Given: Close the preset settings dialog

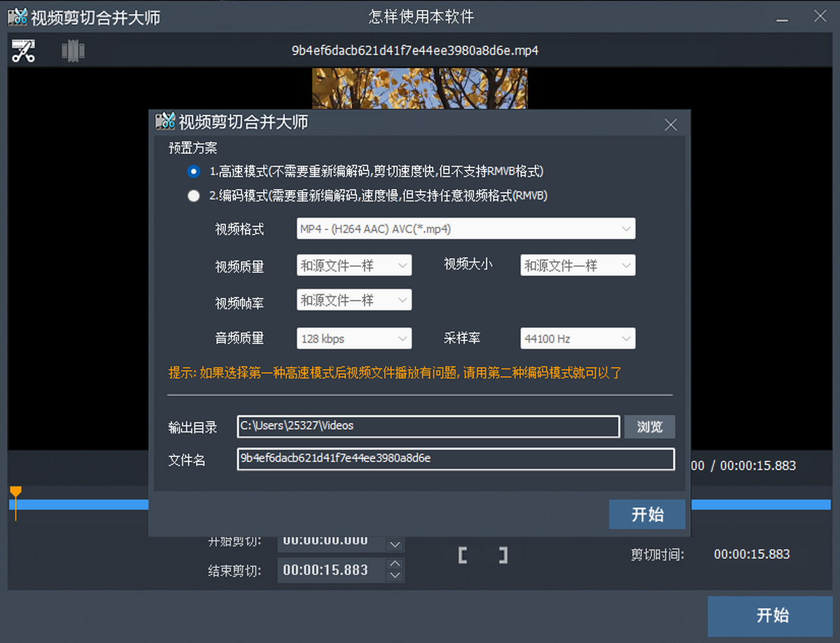Looking at the screenshot, I should [671, 125].
